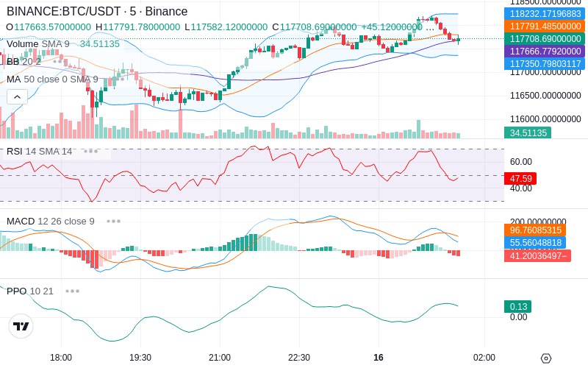588x368 pixels.
Task: Click the 18:00 time axis label
Action: [x=61, y=358]
